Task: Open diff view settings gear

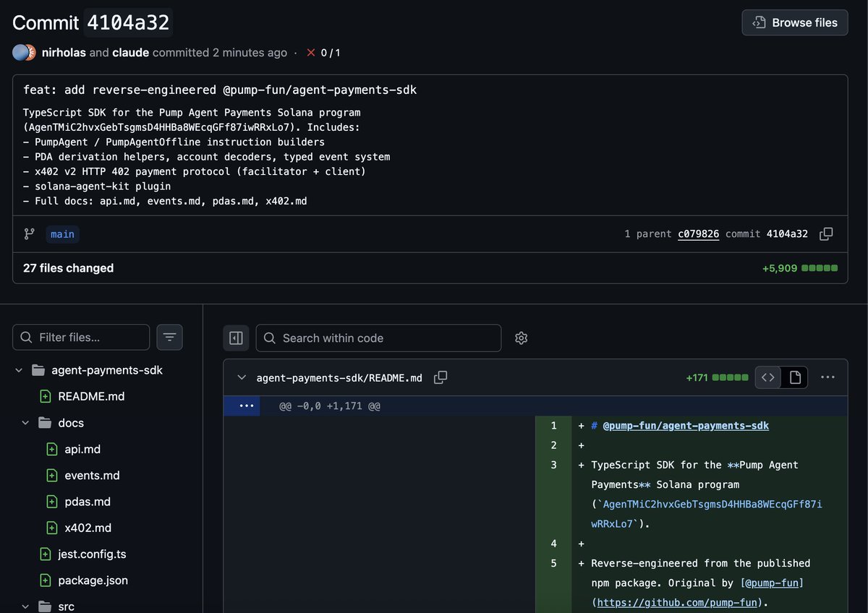Action: coord(521,338)
